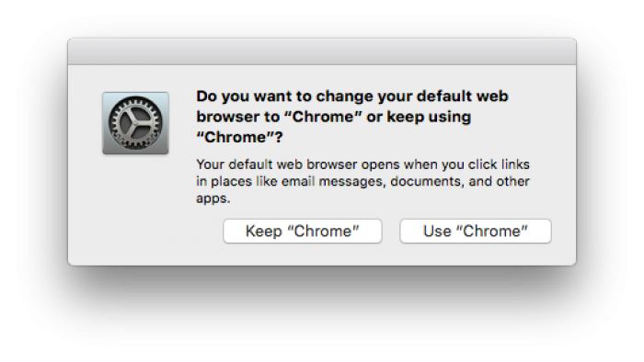Click the System Preferences gear icon
The height and width of the screenshot is (362, 644).
click(x=135, y=123)
